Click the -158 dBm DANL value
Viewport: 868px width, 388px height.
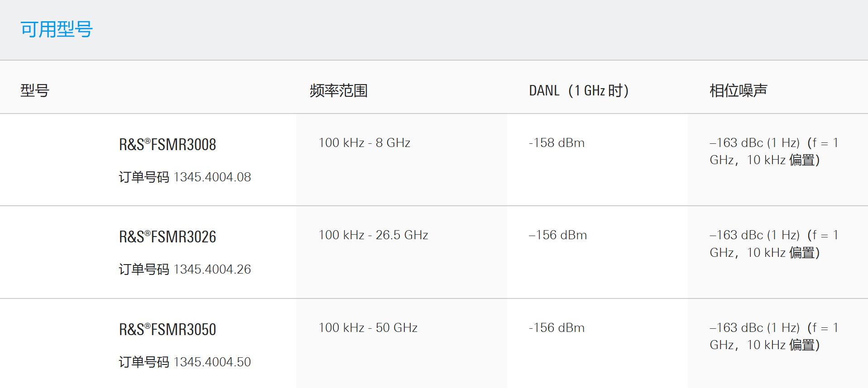coord(557,143)
